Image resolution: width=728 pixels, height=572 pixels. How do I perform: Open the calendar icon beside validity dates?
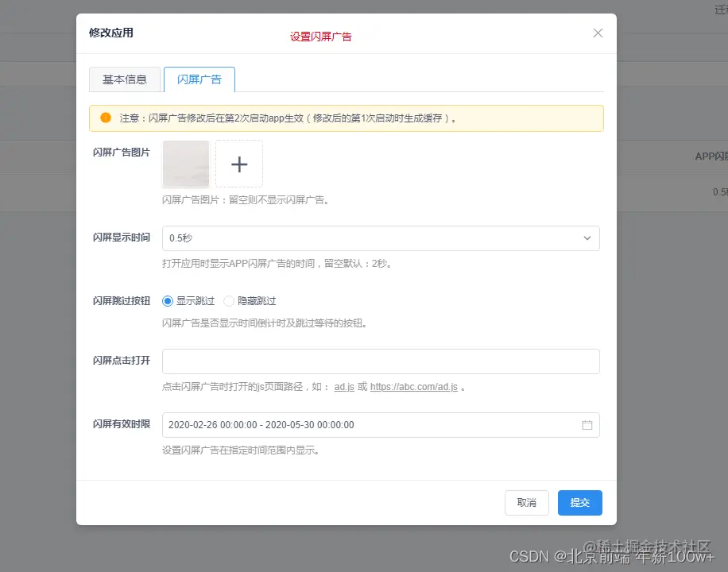click(587, 425)
